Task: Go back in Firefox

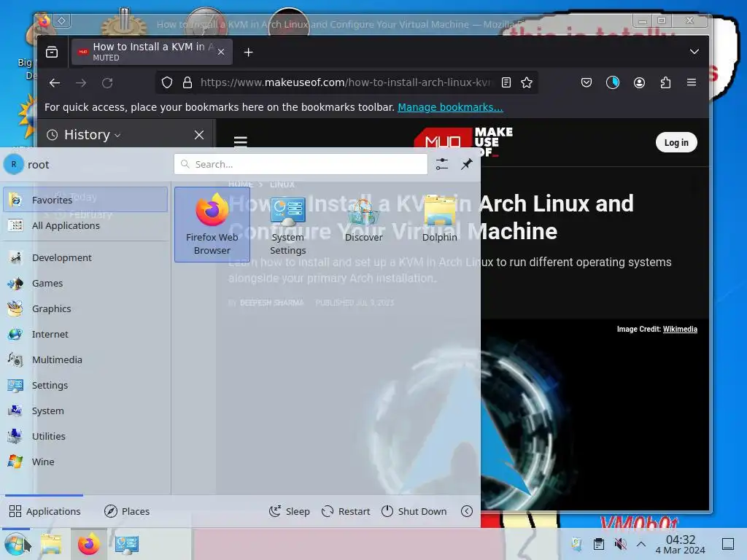Action: [x=55, y=83]
